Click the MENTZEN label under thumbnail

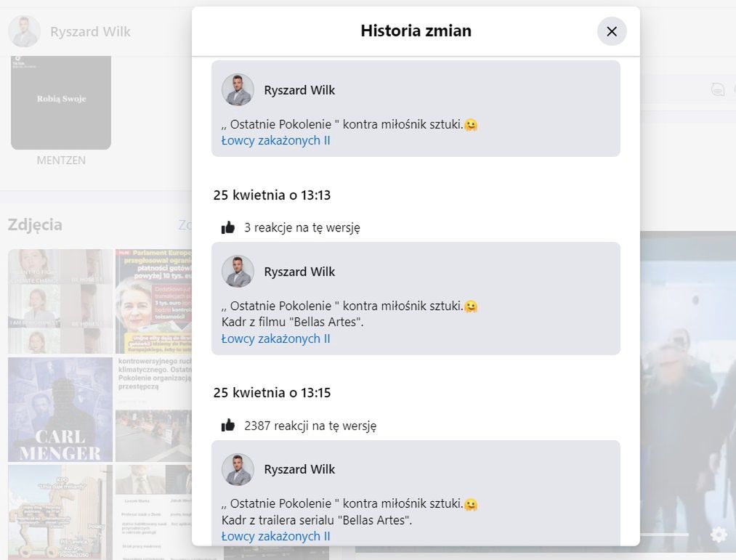coord(61,161)
